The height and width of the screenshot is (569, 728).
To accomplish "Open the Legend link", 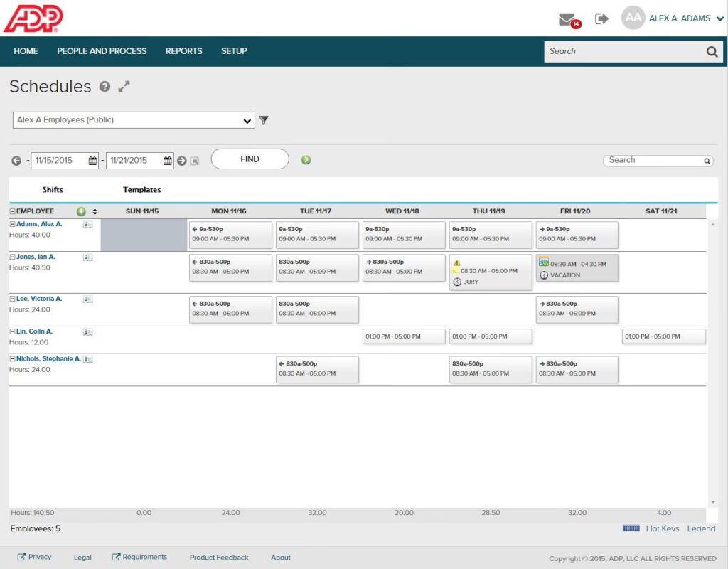I will (x=701, y=528).
